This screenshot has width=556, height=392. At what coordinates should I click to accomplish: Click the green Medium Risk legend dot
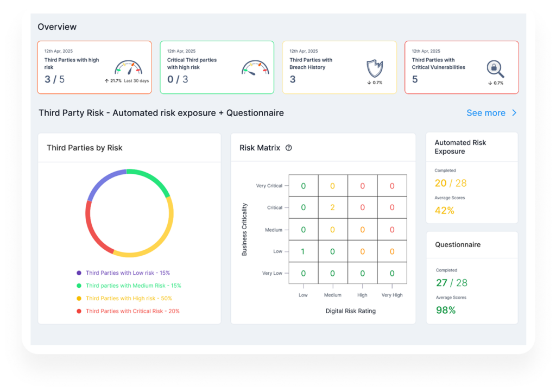[x=79, y=286]
